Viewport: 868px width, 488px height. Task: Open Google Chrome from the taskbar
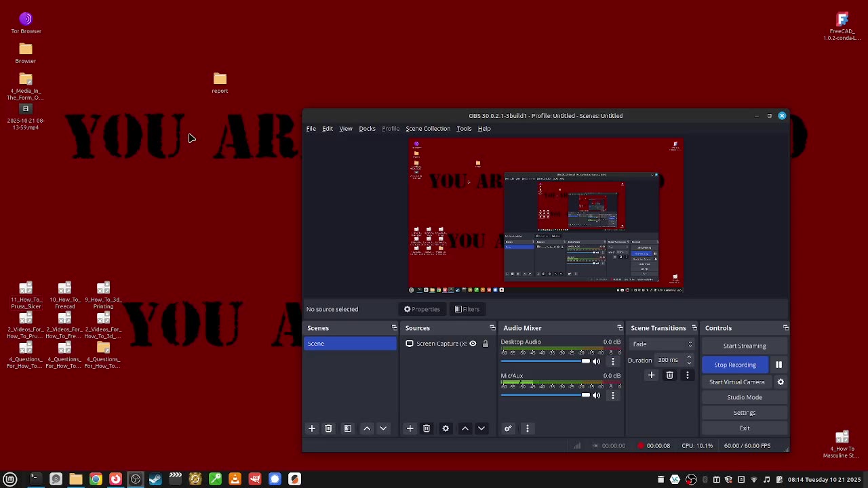(96, 480)
